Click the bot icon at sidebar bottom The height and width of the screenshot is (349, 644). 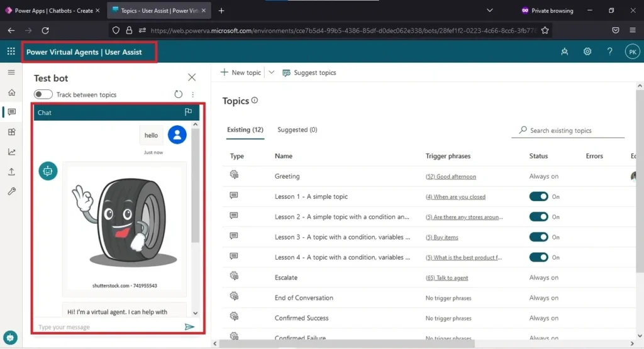click(x=10, y=338)
